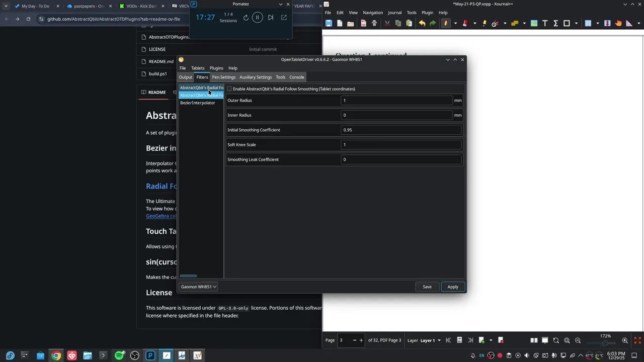
Task: Select the LaTeX sigma tool in Xournal++
Action: tap(556, 23)
